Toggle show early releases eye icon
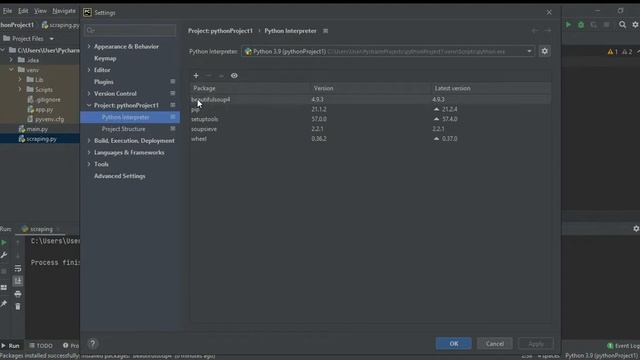The image size is (640, 360). [x=234, y=76]
